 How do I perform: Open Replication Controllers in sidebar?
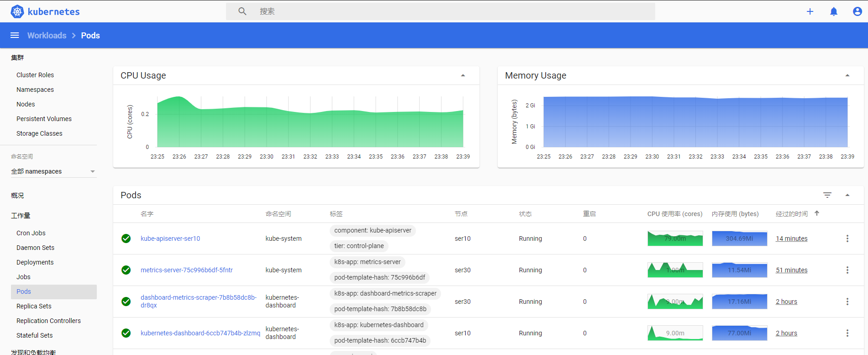[48, 321]
